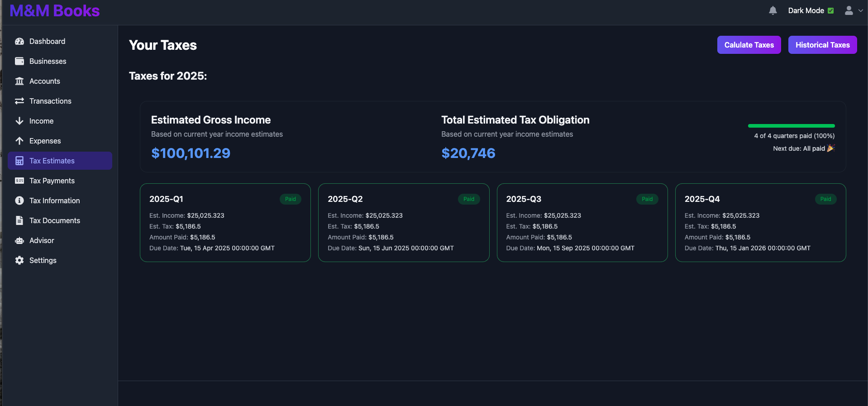This screenshot has width=868, height=406.
Task: Open the Expenses section
Action: click(x=60, y=141)
